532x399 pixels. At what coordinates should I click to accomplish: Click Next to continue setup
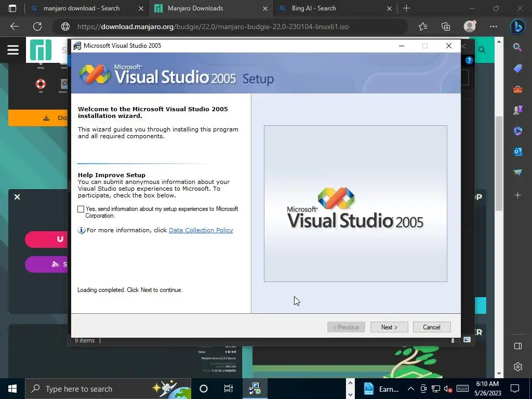tap(389, 327)
